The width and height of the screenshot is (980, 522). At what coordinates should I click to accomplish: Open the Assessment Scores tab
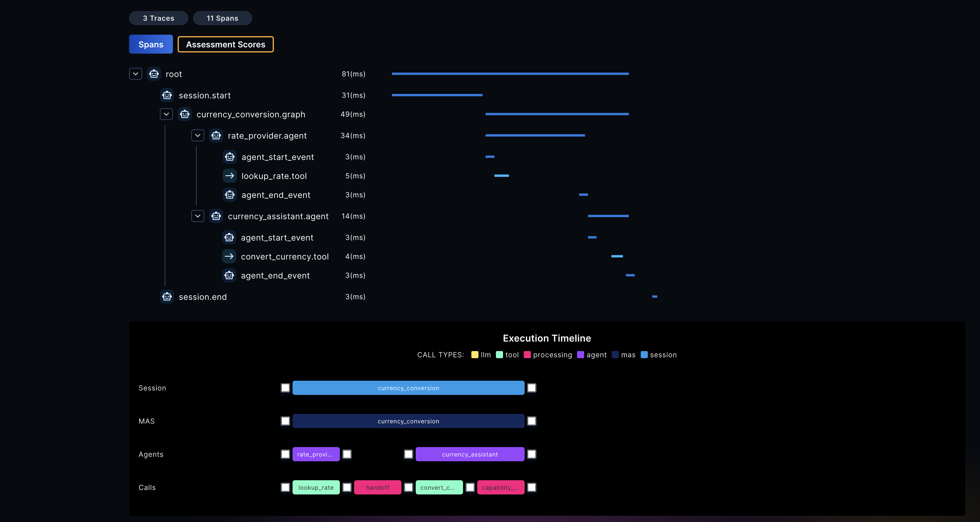226,44
